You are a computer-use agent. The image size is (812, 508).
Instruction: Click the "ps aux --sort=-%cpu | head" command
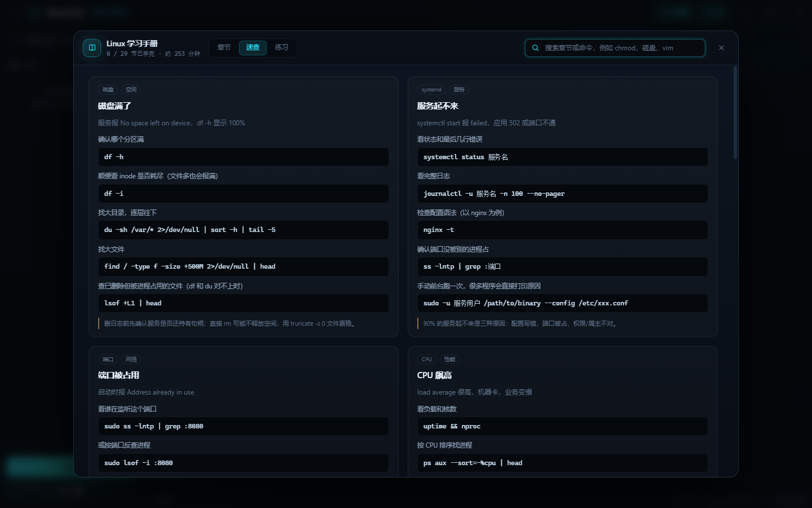pos(563,463)
